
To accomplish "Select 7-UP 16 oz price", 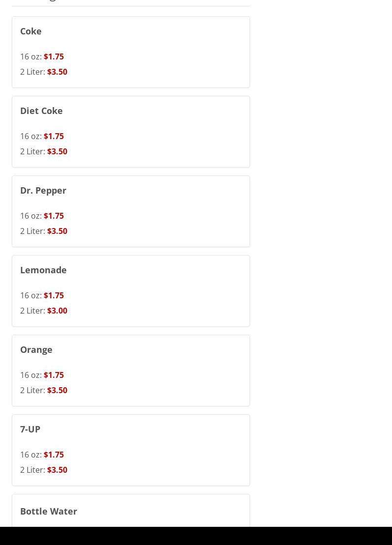I will point(54,455).
